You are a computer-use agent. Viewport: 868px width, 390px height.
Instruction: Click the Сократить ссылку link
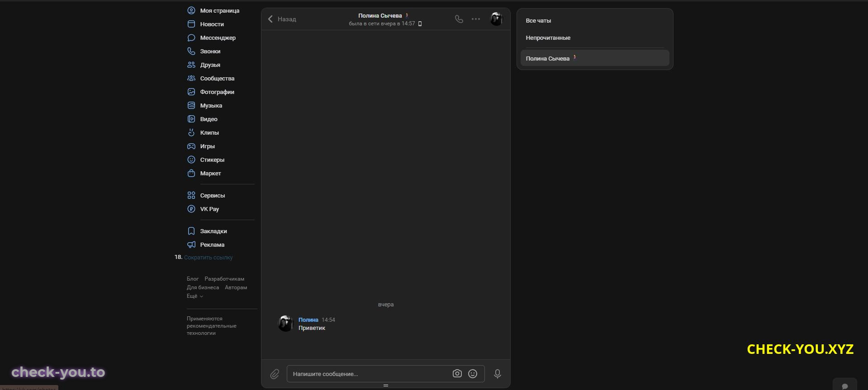(208, 258)
